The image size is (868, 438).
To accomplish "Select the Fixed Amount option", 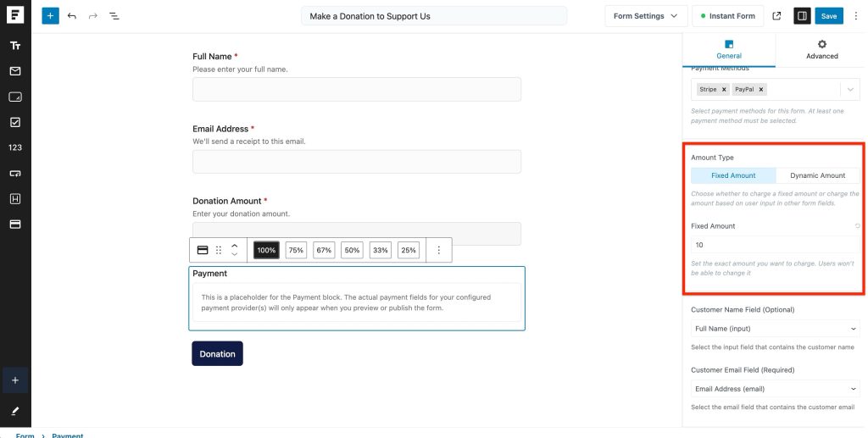I will click(x=733, y=175).
